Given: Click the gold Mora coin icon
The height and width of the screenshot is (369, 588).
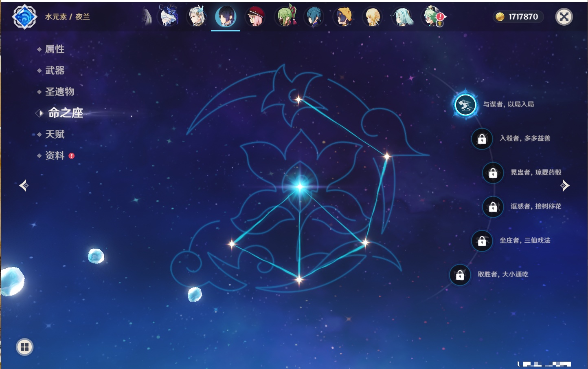Looking at the screenshot, I should click(500, 17).
